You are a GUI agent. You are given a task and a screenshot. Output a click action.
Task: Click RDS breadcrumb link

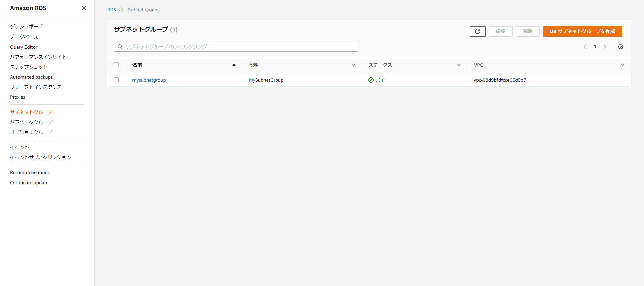coord(112,10)
